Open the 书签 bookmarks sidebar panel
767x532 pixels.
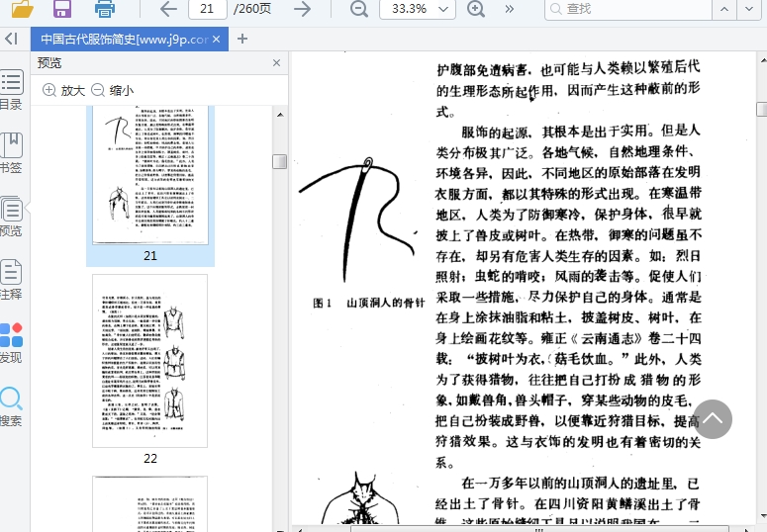pos(11,153)
